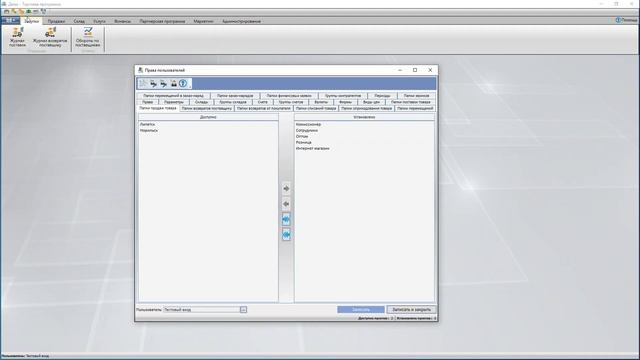Select the Папки оприходования товара tab
This screenshot has width=640, height=360.
[367, 109]
